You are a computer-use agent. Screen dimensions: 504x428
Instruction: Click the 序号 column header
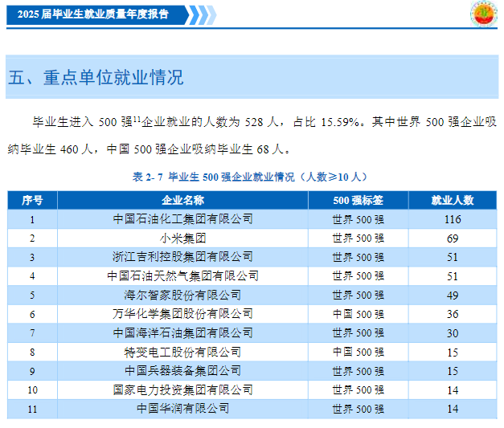pos(32,200)
